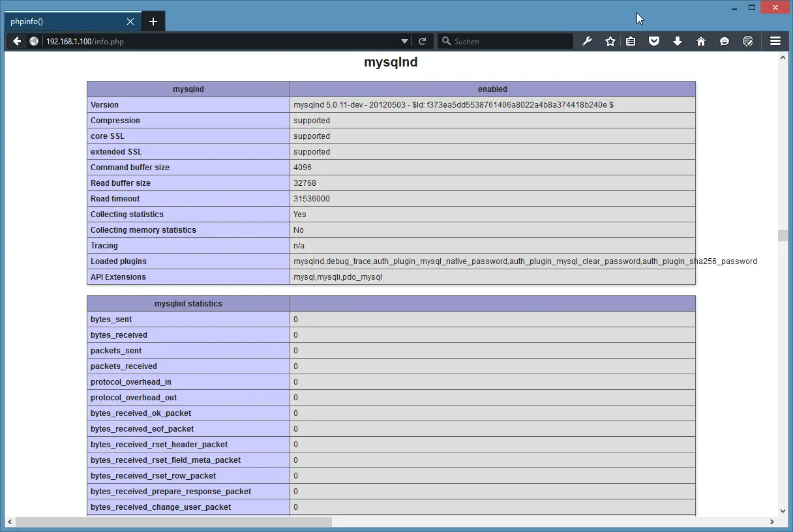Click the Read buffer size label
Screen dimensions: 793x532
tap(121, 183)
